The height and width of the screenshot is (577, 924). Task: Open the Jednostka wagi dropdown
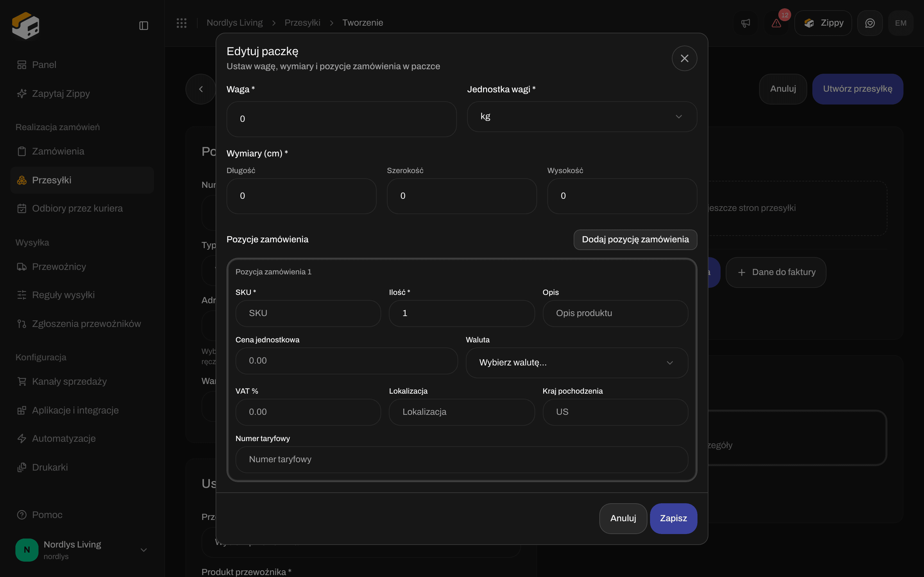(x=582, y=117)
